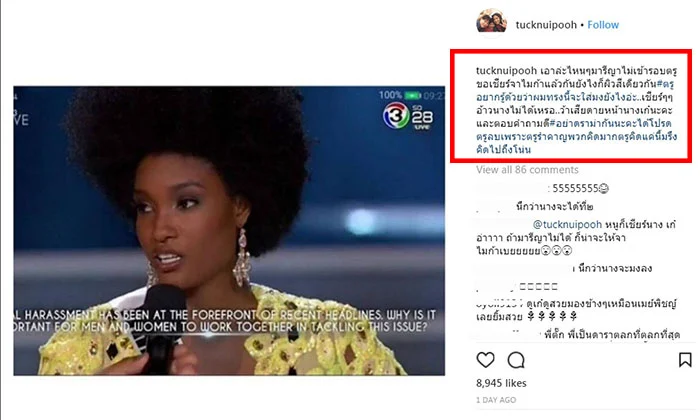
Task: View the 8,945 likes list
Action: tap(501, 383)
